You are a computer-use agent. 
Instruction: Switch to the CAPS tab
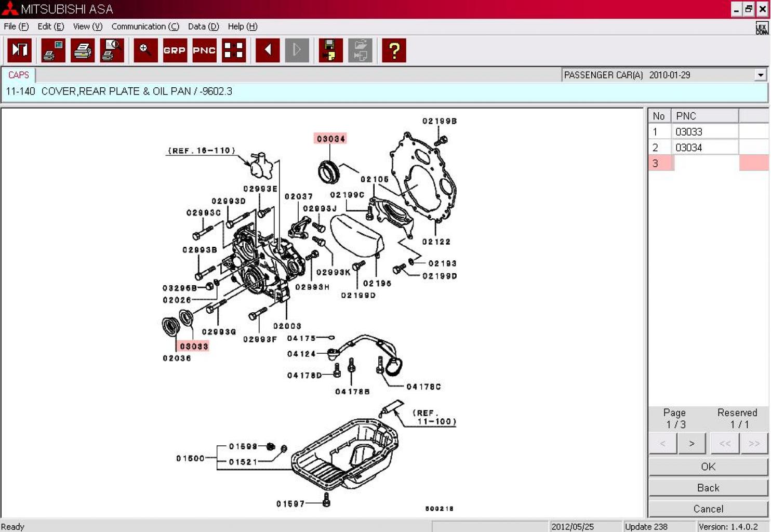pyautogui.click(x=19, y=75)
